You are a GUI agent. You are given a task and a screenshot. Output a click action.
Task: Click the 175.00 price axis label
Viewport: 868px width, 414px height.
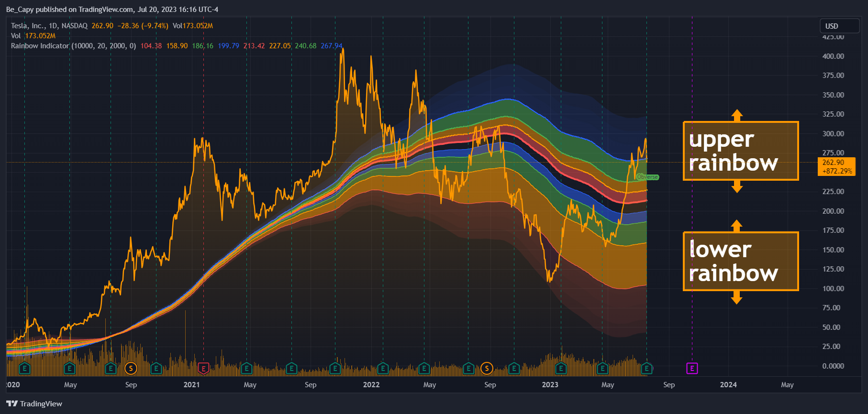click(x=833, y=230)
